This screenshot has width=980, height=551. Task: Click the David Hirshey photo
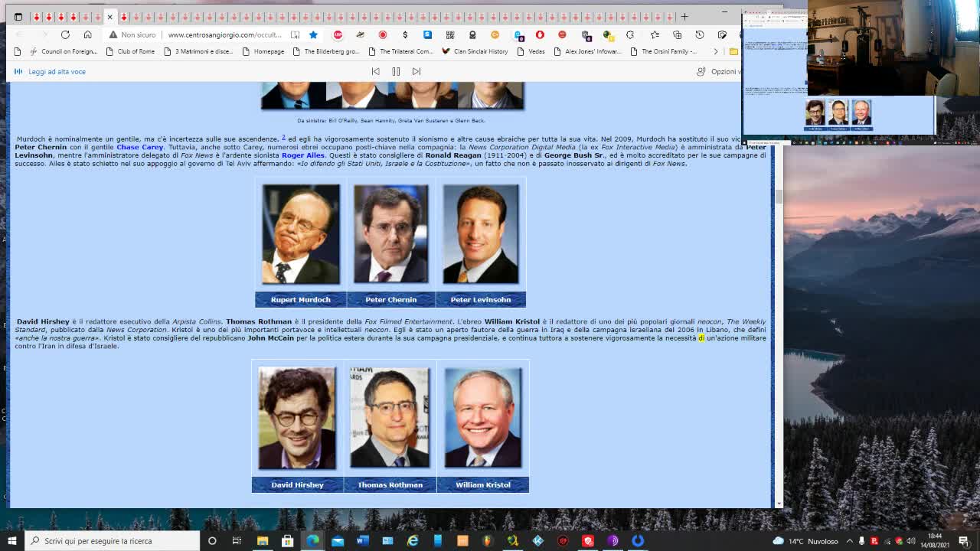297,418
